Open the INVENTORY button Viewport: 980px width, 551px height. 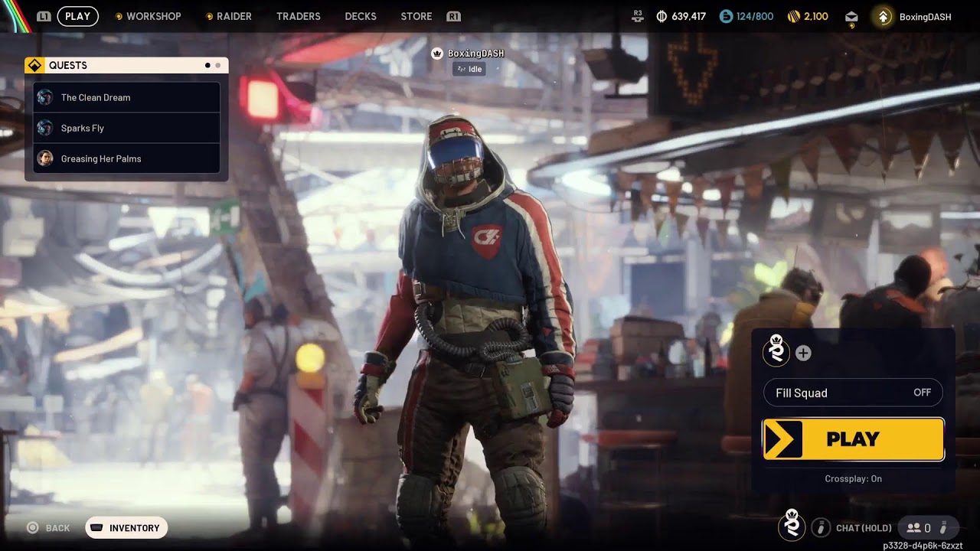click(x=126, y=528)
